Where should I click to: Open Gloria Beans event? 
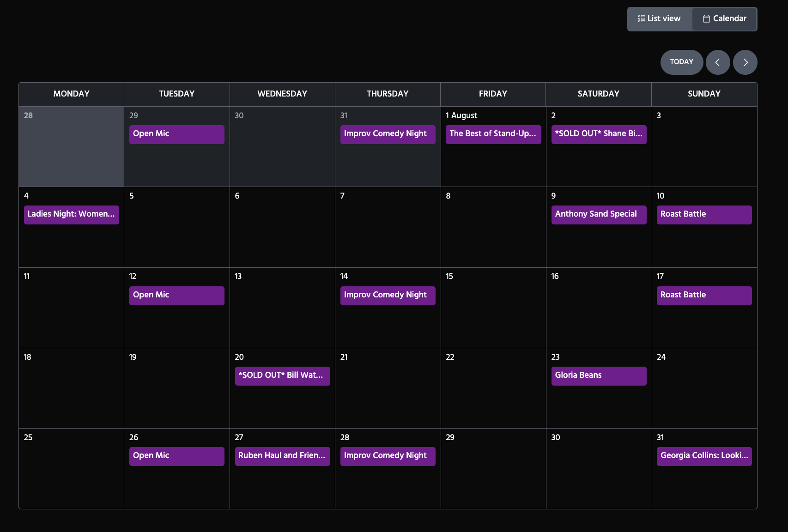599,376
